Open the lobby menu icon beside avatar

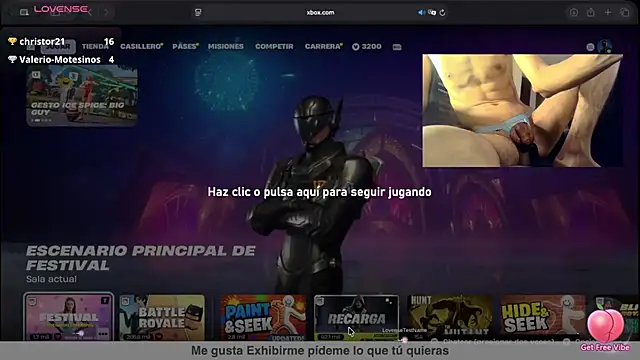tap(590, 47)
